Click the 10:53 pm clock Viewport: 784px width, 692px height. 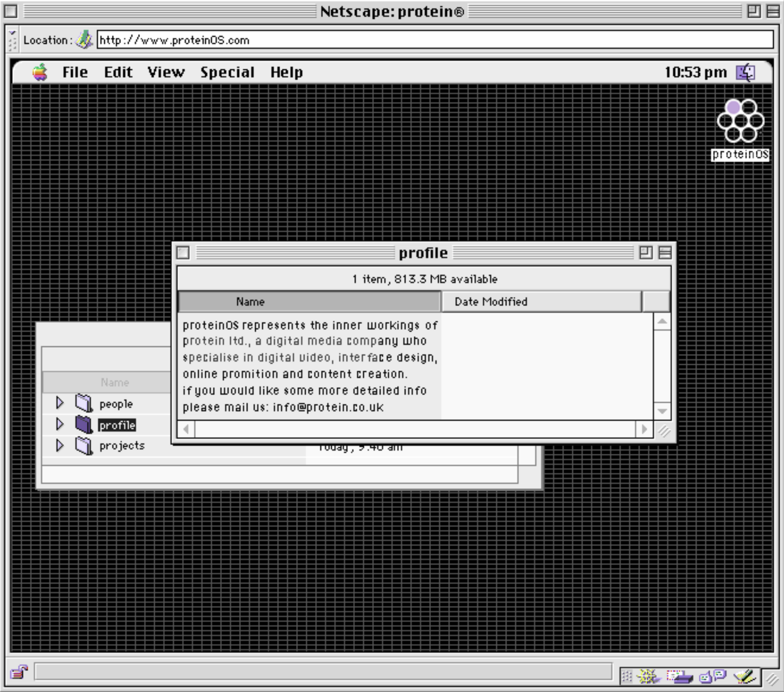695,72
